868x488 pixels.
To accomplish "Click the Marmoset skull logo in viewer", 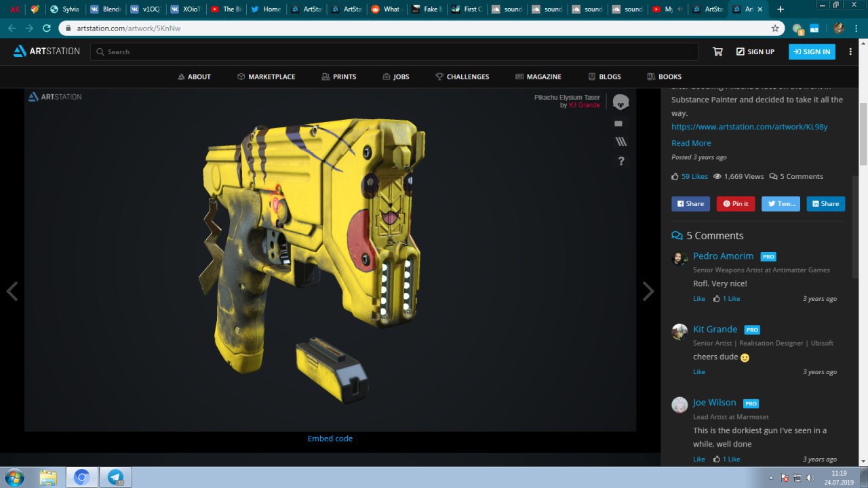I will coord(620,102).
